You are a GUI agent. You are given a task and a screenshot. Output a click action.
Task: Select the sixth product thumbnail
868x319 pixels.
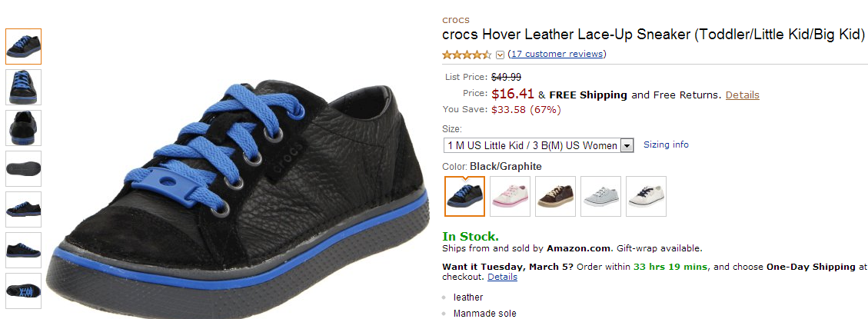[x=23, y=250]
